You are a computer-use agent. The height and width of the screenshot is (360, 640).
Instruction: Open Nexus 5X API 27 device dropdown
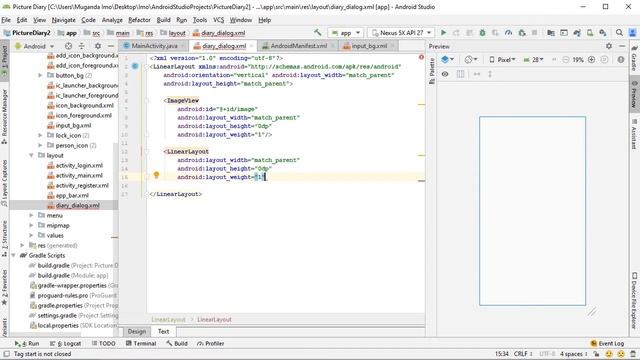[401, 33]
